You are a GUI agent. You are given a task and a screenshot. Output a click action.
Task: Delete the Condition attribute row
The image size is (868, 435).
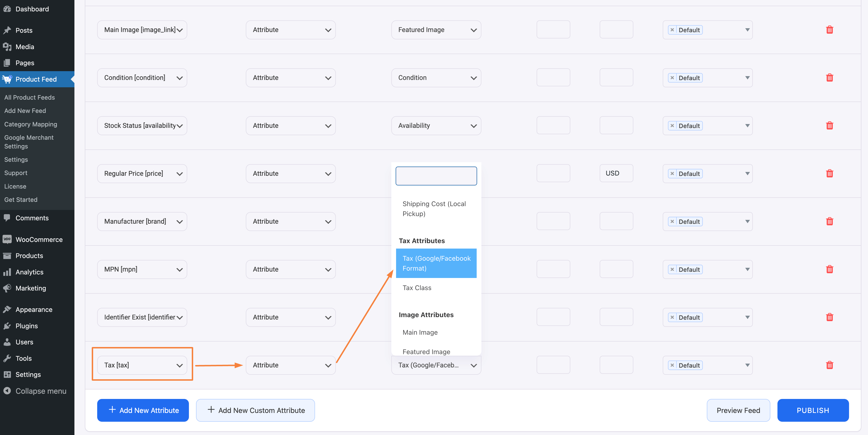(829, 78)
